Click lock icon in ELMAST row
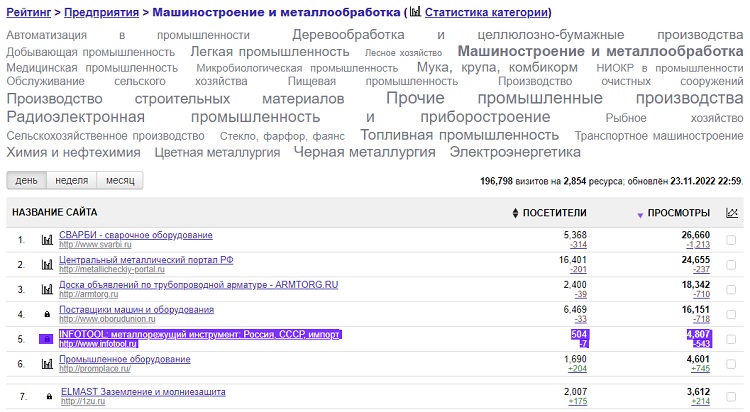This screenshot has width=750, height=412. (x=49, y=396)
